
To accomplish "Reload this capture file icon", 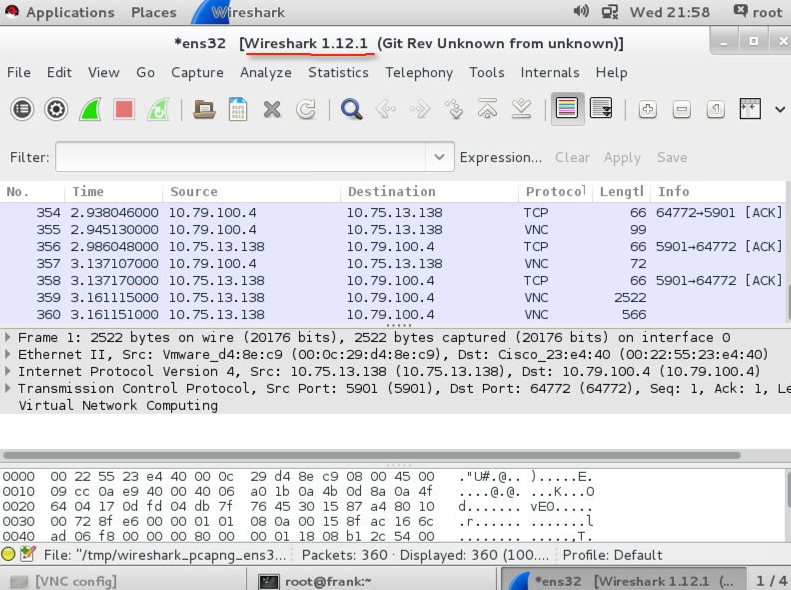I will (306, 109).
